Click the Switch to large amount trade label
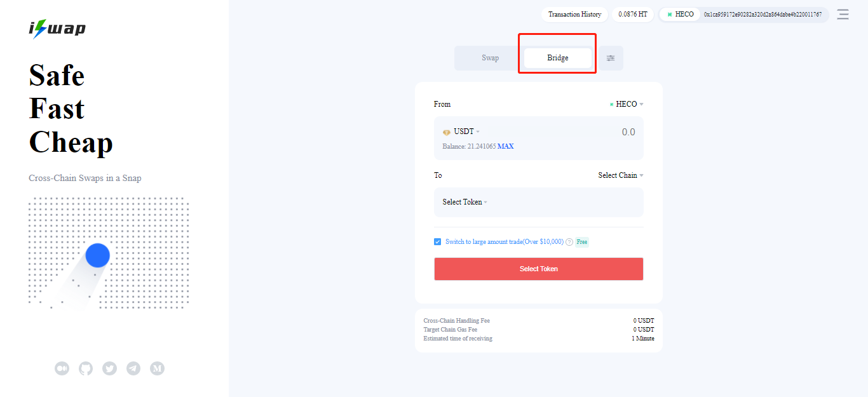 505,242
